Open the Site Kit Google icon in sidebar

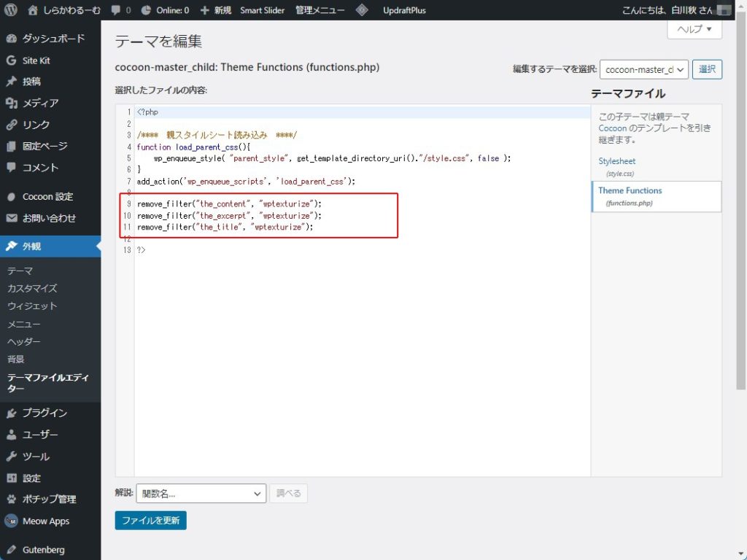point(11,61)
